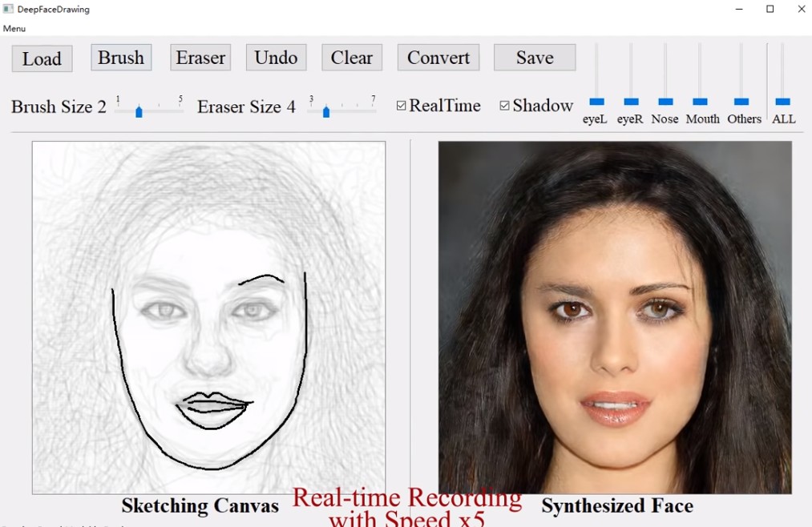The image size is (812, 527).
Task: Click the Nose vertical slider handle
Action: (665, 102)
